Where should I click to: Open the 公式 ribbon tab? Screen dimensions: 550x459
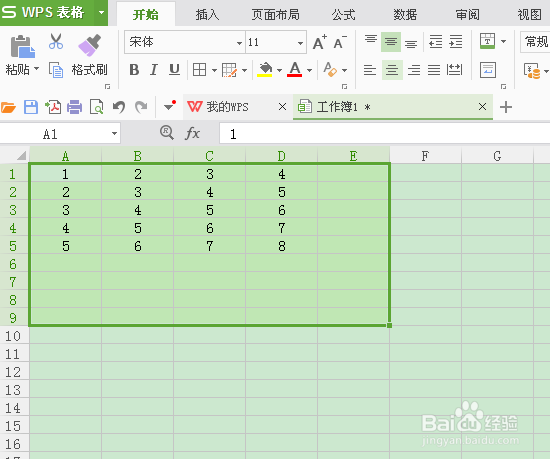click(344, 15)
